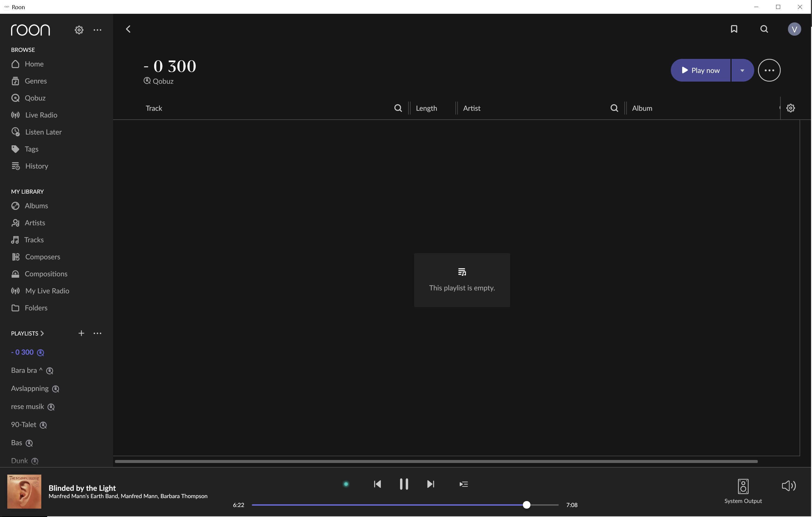The height and width of the screenshot is (517, 812).
Task: Open Albums in My Library
Action: [30, 206]
